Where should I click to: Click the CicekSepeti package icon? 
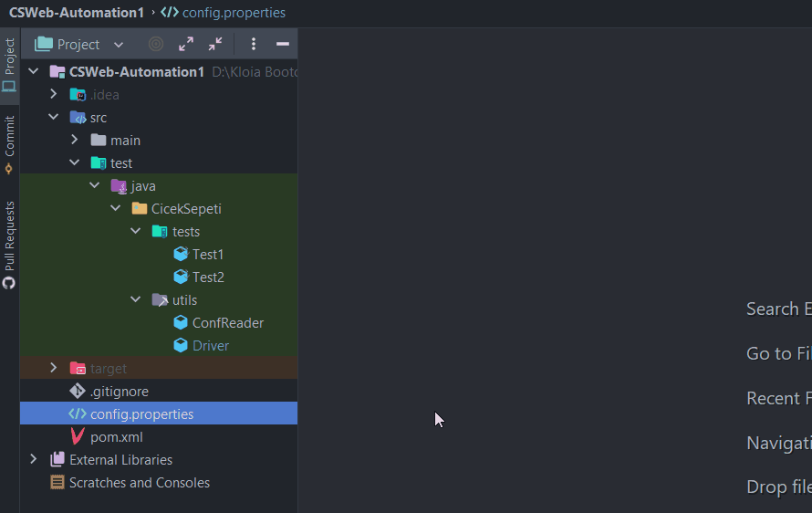tap(140, 208)
